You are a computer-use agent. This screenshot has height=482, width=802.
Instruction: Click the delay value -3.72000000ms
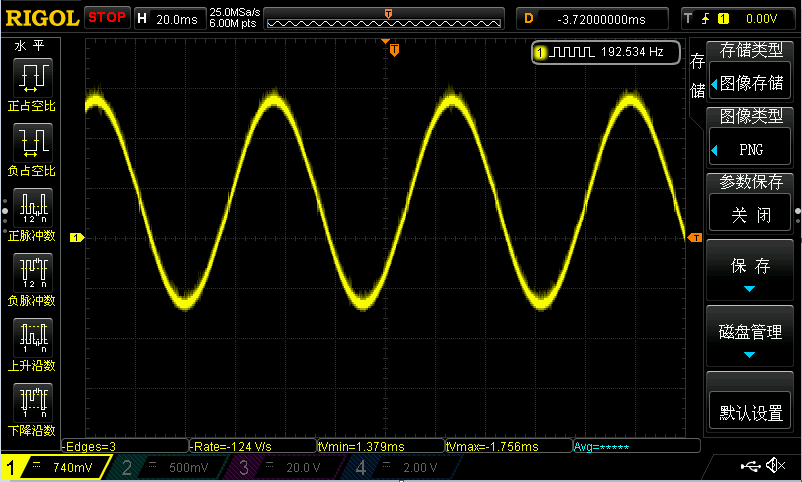(x=601, y=19)
